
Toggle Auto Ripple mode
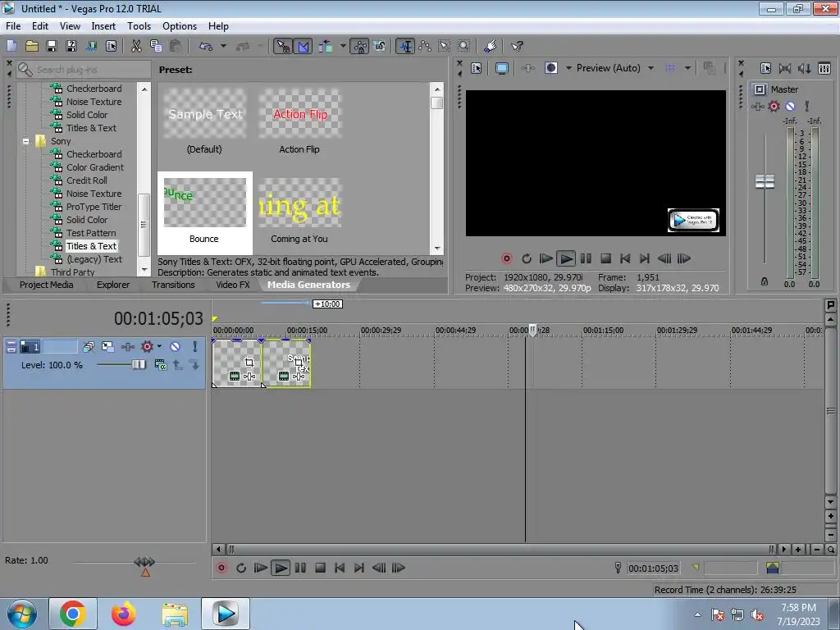[x=326, y=46]
